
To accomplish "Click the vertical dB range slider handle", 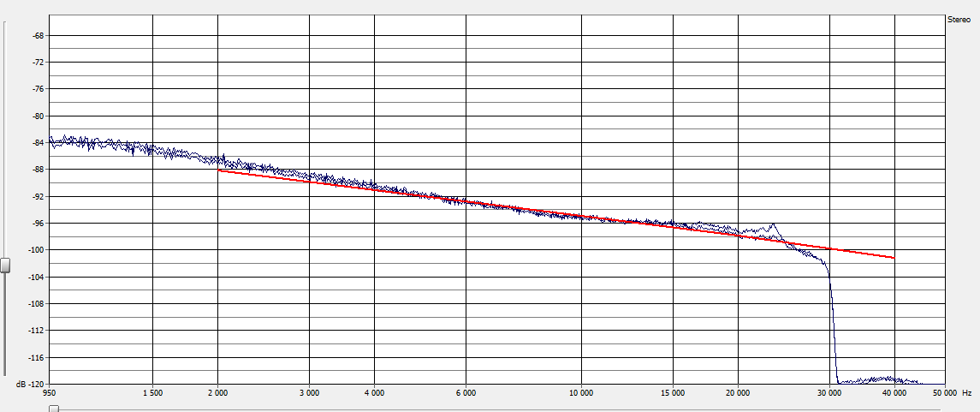I will coord(5,265).
